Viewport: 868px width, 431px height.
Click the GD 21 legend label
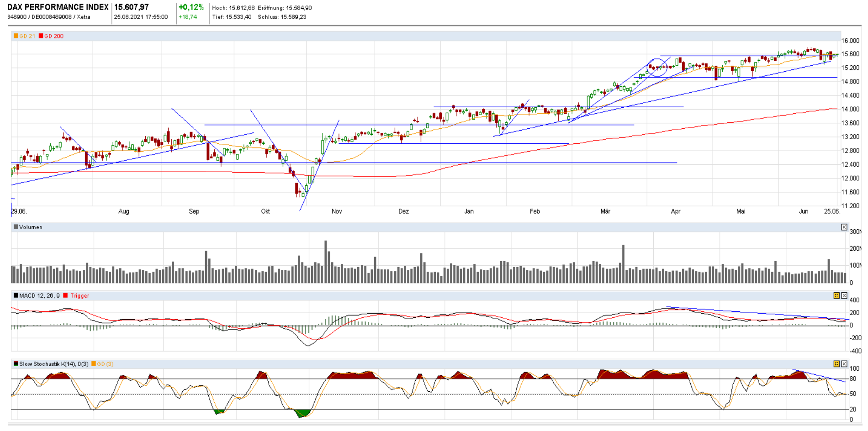point(27,36)
